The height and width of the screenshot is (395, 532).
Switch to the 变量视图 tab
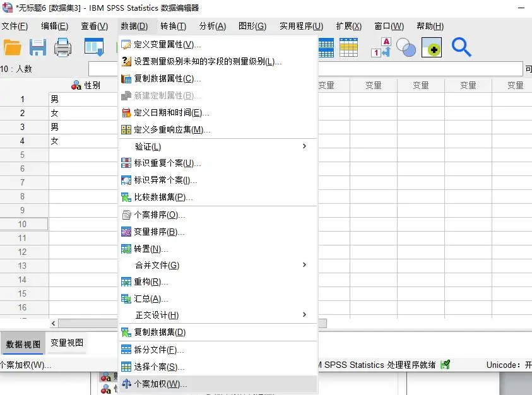click(67, 343)
